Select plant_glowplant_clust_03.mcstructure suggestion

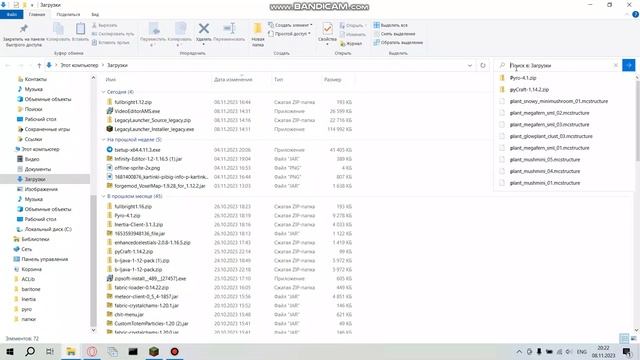click(x=551, y=136)
